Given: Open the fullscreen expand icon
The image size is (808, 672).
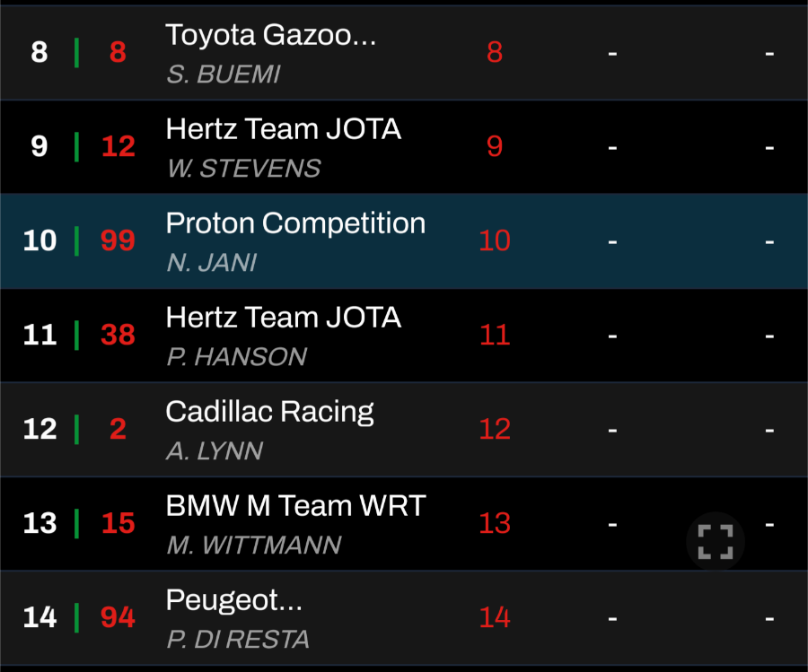Looking at the screenshot, I should coord(716,541).
